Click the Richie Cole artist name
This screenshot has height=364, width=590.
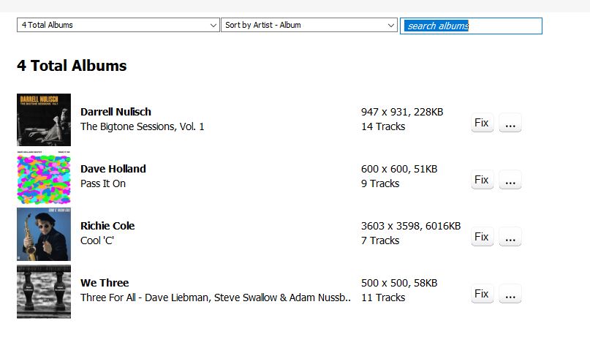click(x=107, y=226)
